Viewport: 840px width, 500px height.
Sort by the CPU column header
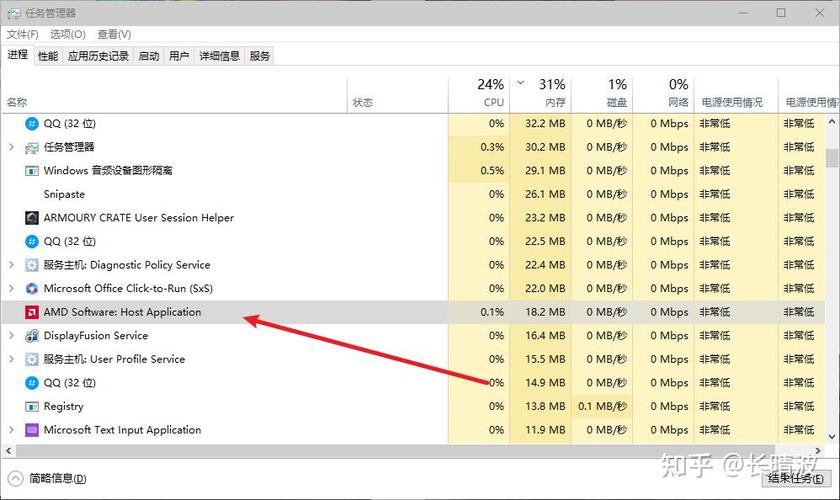(x=479, y=92)
